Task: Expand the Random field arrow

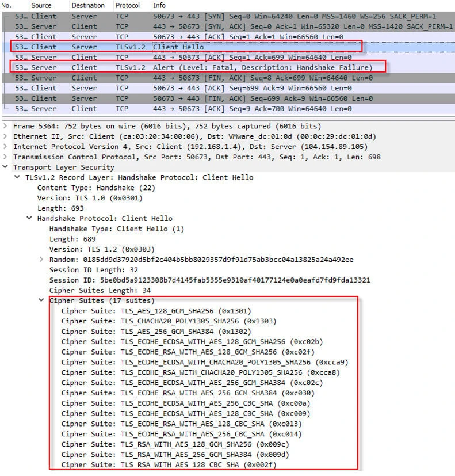Action: [x=41, y=260]
